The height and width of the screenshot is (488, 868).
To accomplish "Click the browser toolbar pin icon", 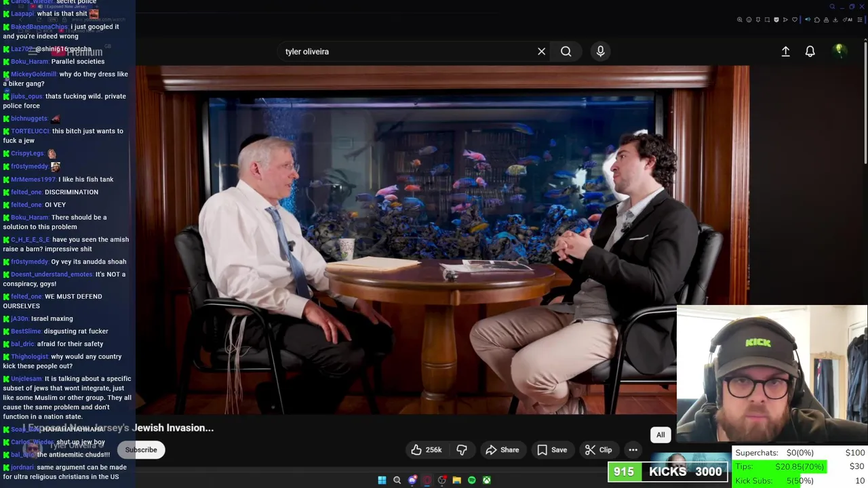I will pos(758,20).
